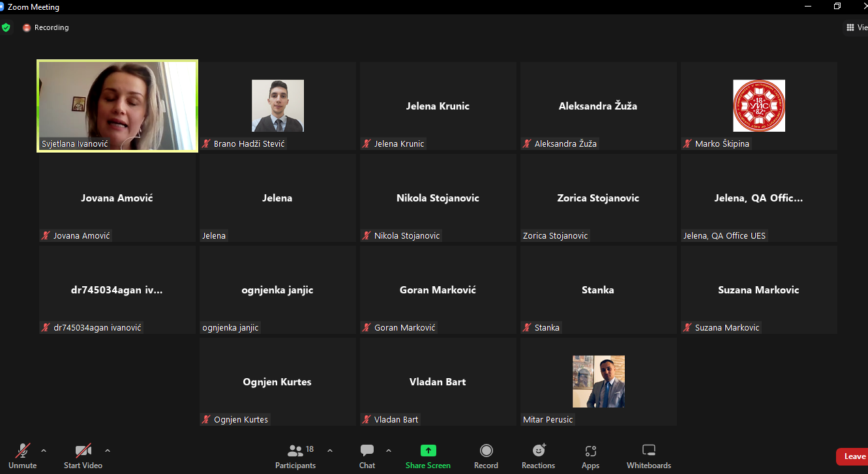This screenshot has height=474, width=868.
Task: Open the Whiteboards tool
Action: (649, 456)
